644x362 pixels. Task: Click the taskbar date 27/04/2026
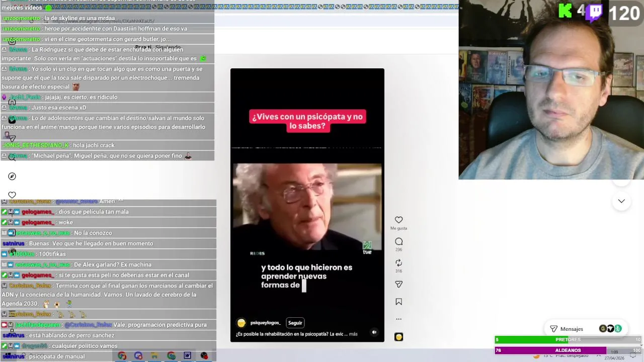(x=615, y=358)
